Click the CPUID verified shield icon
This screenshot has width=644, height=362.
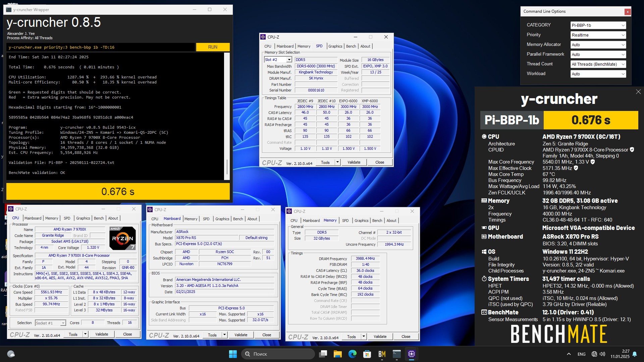[632, 150]
